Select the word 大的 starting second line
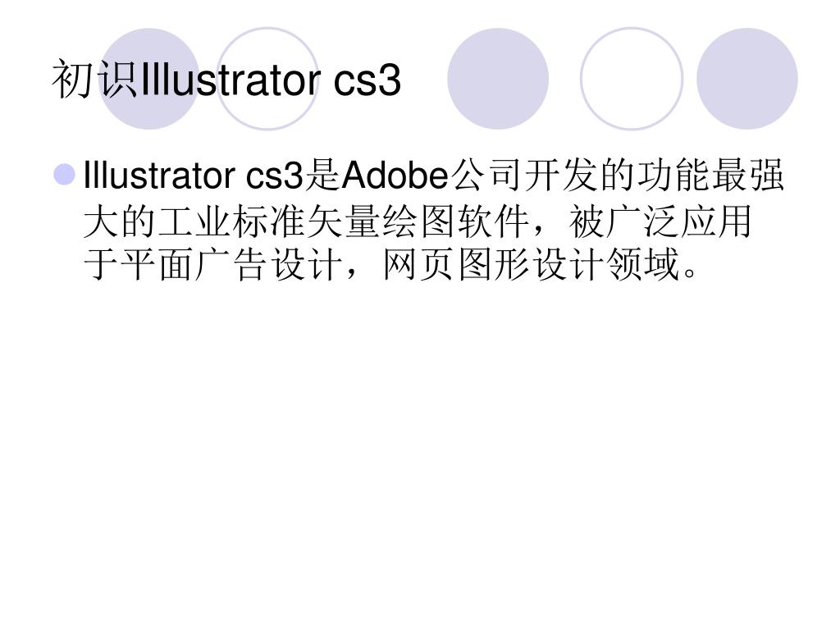Viewport: 840px width, 630px height. (121, 221)
